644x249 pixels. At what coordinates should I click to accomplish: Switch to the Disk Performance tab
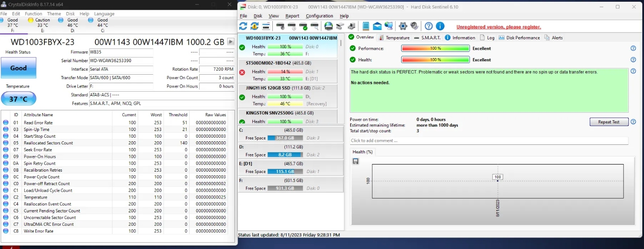(x=519, y=38)
